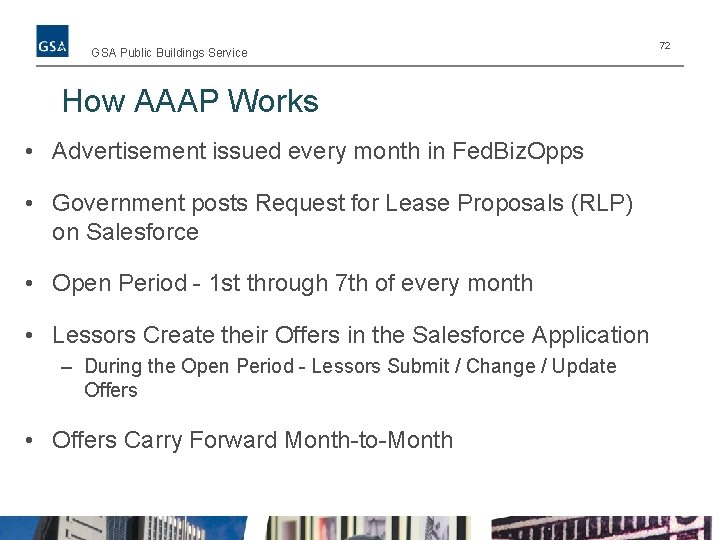Select the During the Open Period sub-bullet
The height and width of the screenshot is (540, 720).
tap(350, 378)
